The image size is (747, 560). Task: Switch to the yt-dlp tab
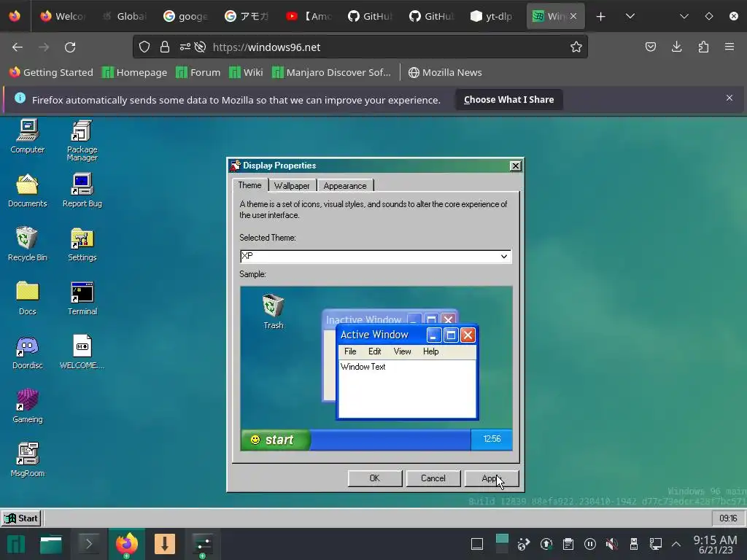click(x=492, y=16)
